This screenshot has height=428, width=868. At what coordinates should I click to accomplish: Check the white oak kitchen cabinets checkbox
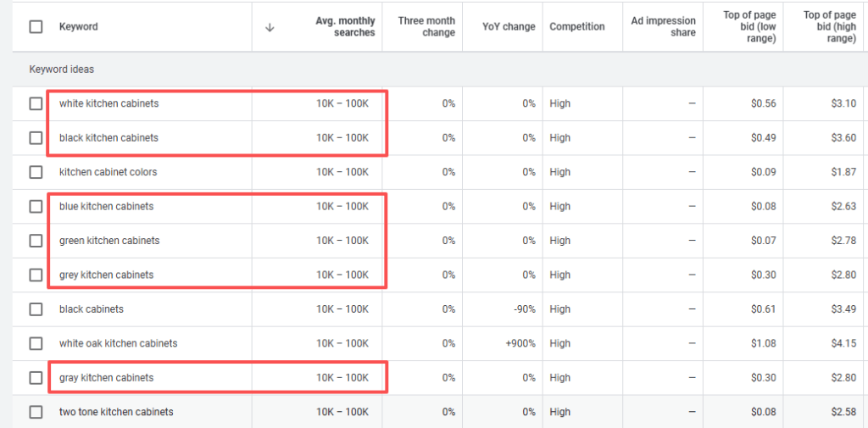36,343
